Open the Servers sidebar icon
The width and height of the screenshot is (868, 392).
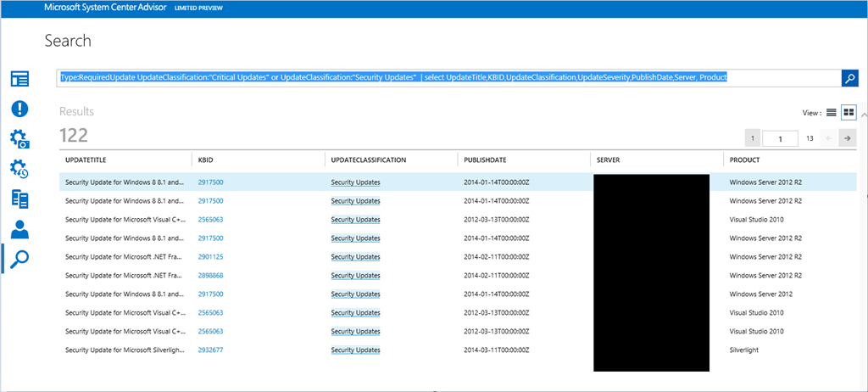[19, 199]
